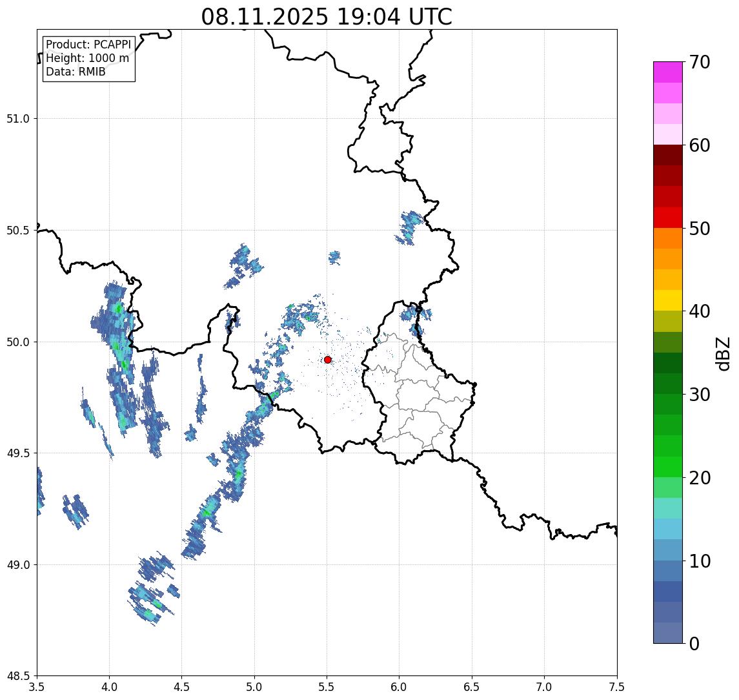This screenshot has height=700, width=739.
Task: Click the longitude axis label 3.5
Action: [x=37, y=687]
